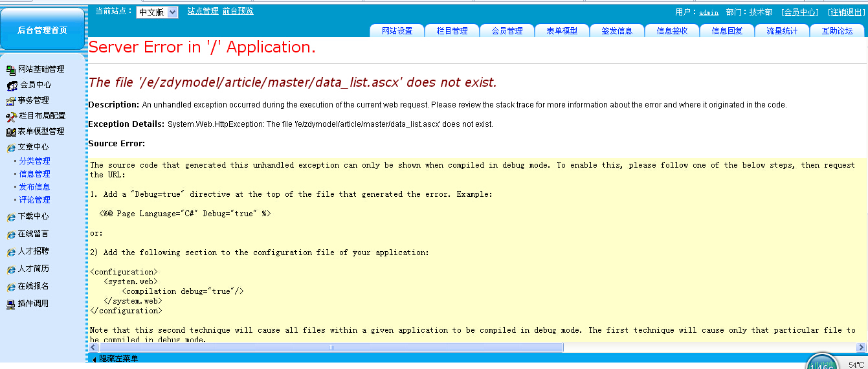Click the horizontal scrollbar thumb
The width and height of the screenshot is (868, 369).
(330, 347)
